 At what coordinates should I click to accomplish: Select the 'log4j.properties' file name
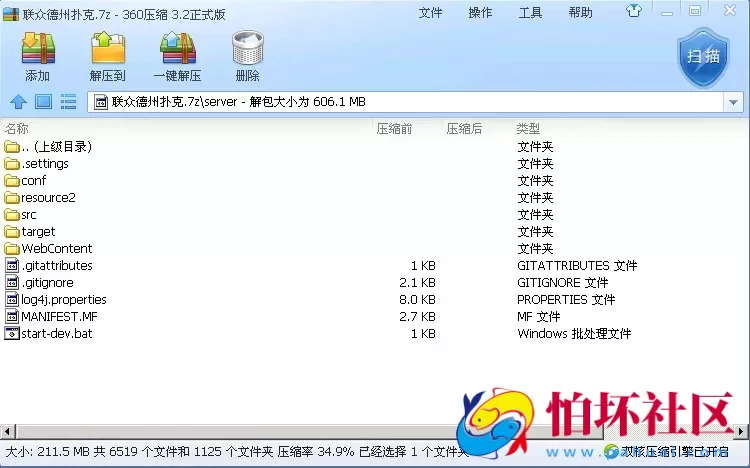(64, 300)
